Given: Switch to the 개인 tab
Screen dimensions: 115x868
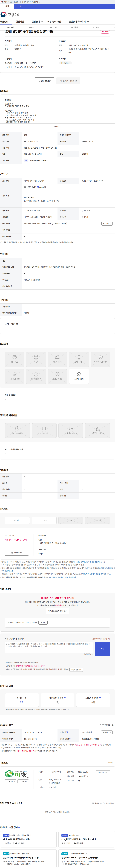Looking at the screenshot, I should click(7, 6).
